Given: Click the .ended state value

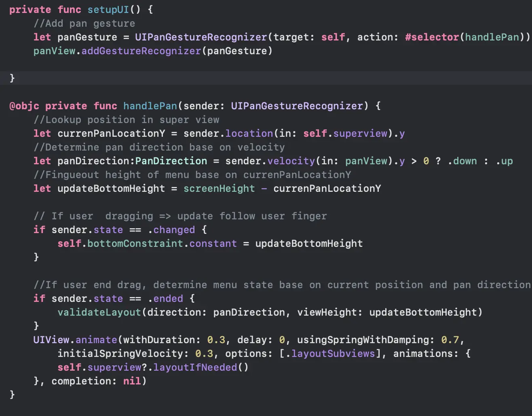Looking at the screenshot, I should click(165, 299).
